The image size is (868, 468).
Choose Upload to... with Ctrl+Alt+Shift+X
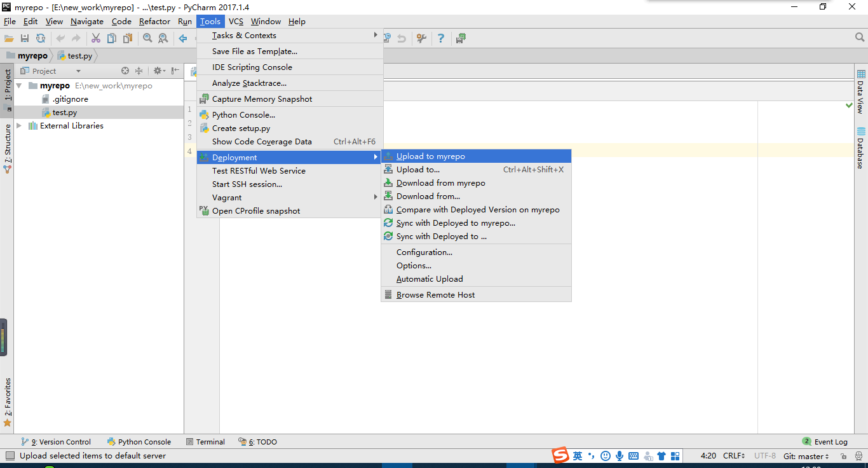point(476,170)
